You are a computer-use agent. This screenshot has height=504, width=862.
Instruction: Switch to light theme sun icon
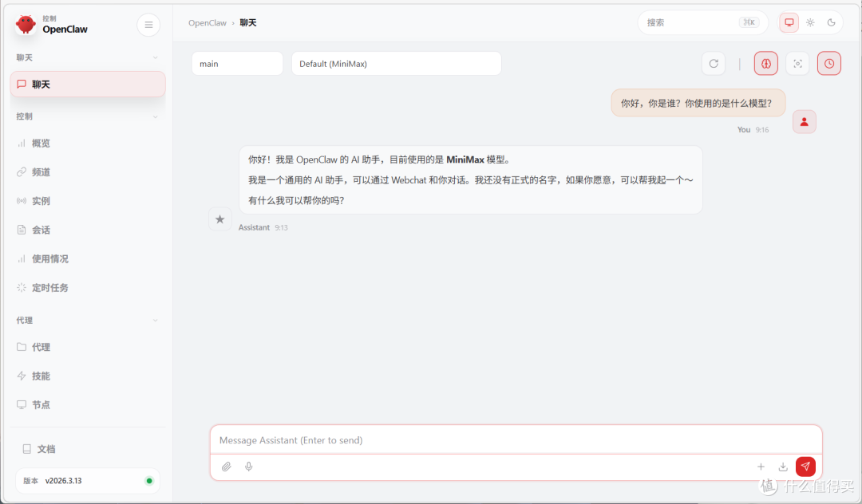pos(810,22)
